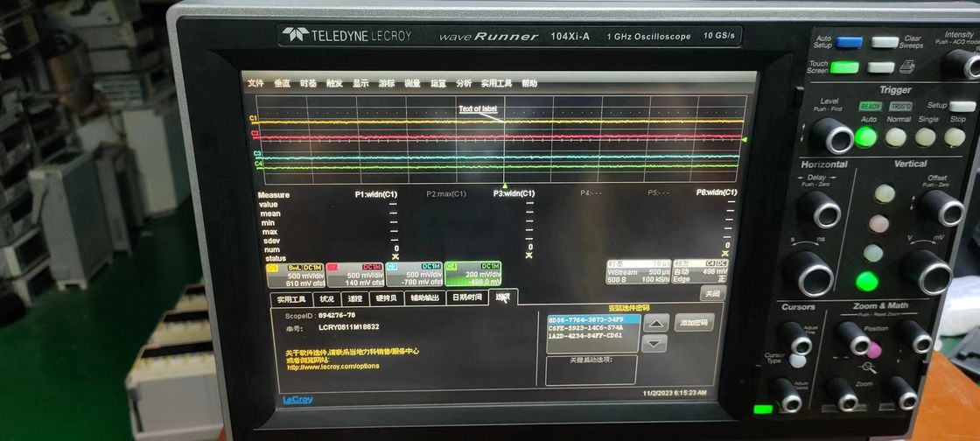Select option key C6FE-5923-14C6-574A in list
Image resolution: width=980 pixels, height=441 pixels.
[x=585, y=327]
